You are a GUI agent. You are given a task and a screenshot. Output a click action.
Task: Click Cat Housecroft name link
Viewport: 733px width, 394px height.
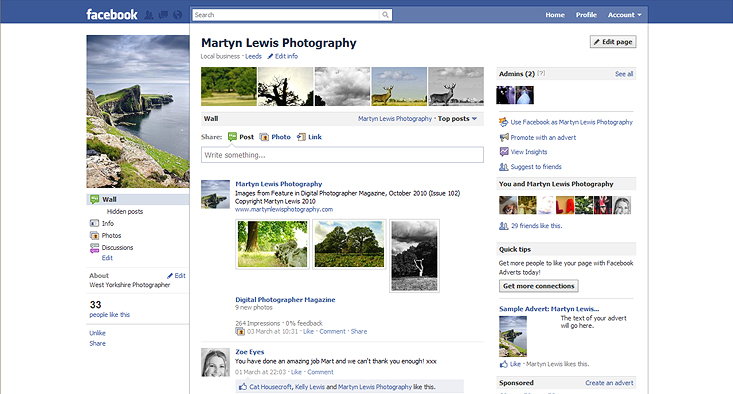[271, 387]
